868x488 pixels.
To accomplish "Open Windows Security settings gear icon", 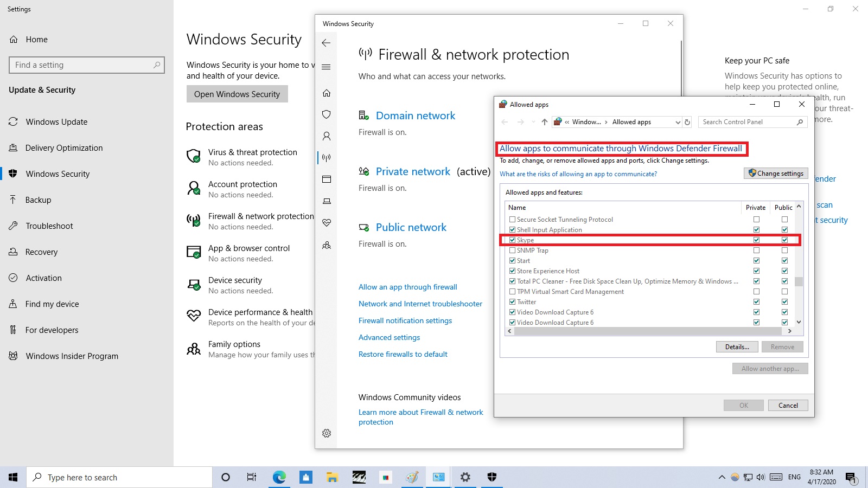I will click(x=327, y=433).
